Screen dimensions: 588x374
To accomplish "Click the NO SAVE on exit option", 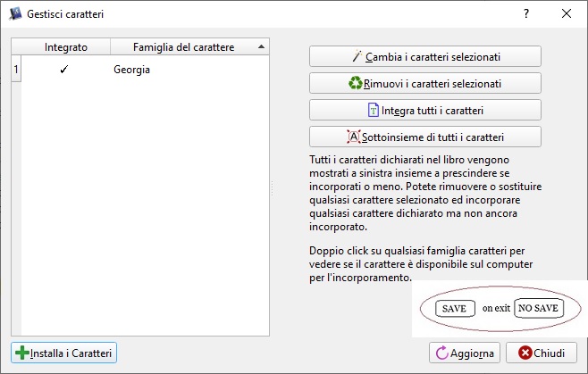I will 538,308.
